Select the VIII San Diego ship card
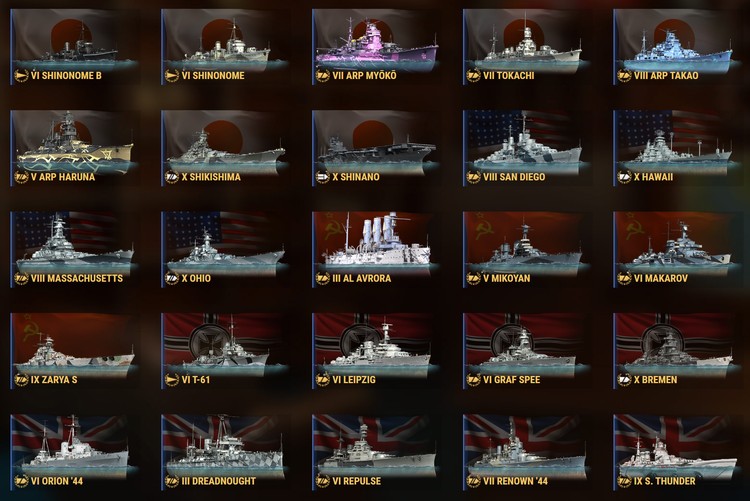Screen dimensions: 750x501 coord(523,148)
